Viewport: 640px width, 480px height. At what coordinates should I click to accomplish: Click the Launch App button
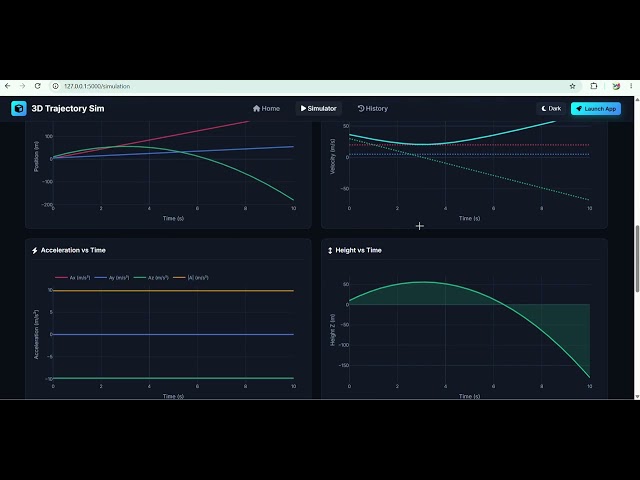click(x=596, y=109)
